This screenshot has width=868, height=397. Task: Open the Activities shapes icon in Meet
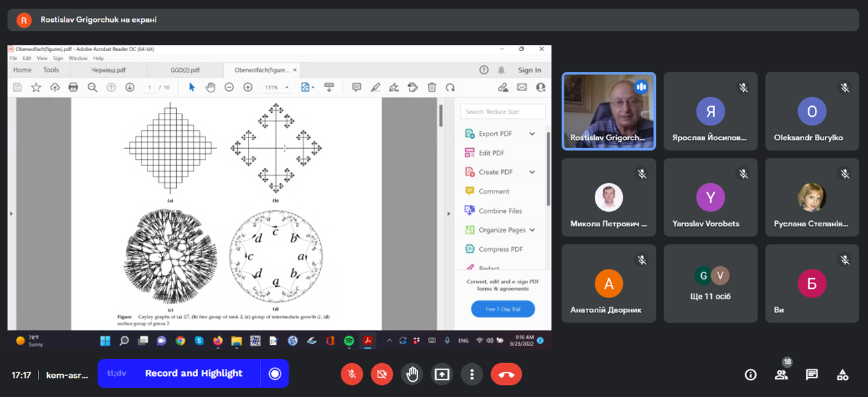coord(842,374)
